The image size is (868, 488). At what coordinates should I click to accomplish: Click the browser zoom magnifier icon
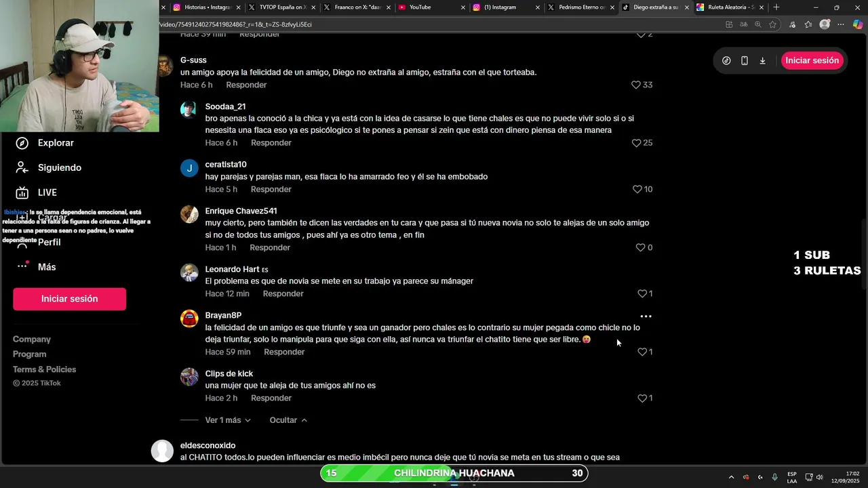point(757,24)
